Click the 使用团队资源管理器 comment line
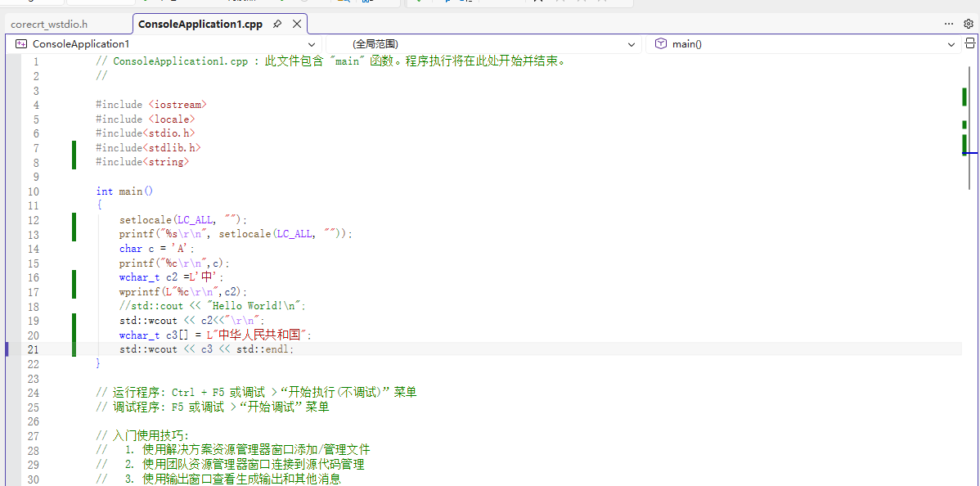 coord(230,464)
